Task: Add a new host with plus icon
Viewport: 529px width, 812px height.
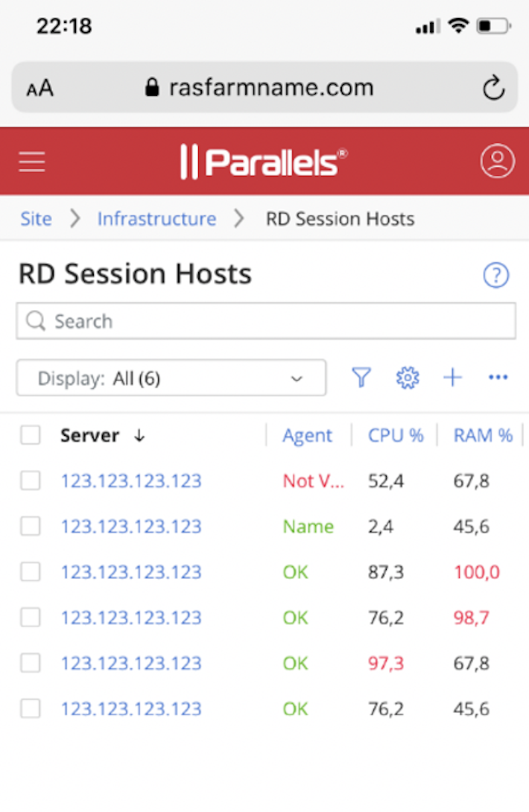Action: [452, 377]
